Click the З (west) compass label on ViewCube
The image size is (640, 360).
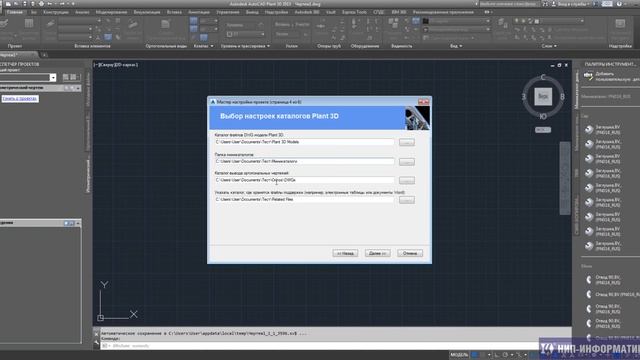click(524, 97)
